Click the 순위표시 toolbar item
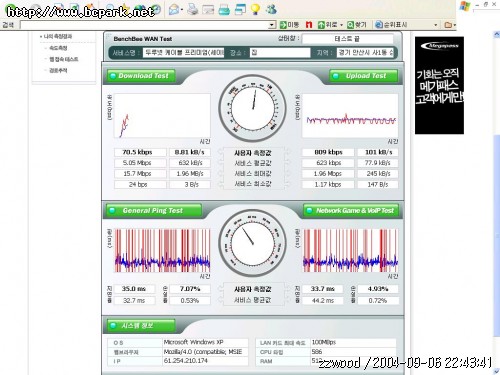The height and width of the screenshot is (375, 500). 391,25
